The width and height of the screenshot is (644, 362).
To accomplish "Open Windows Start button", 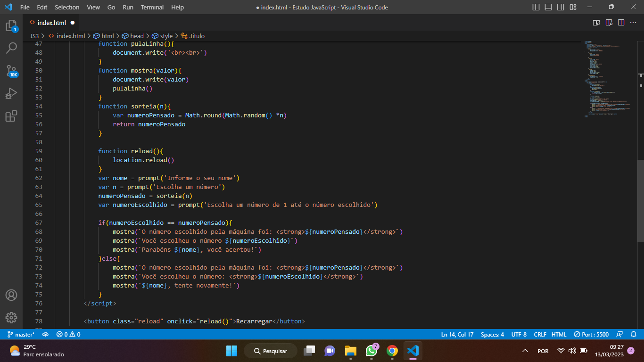I will pos(231,351).
